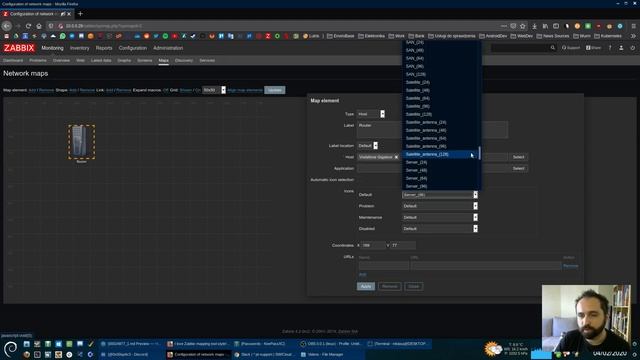Click the Zabbix search magnifier icon
This screenshot has height=360, width=640.
(x=553, y=48)
